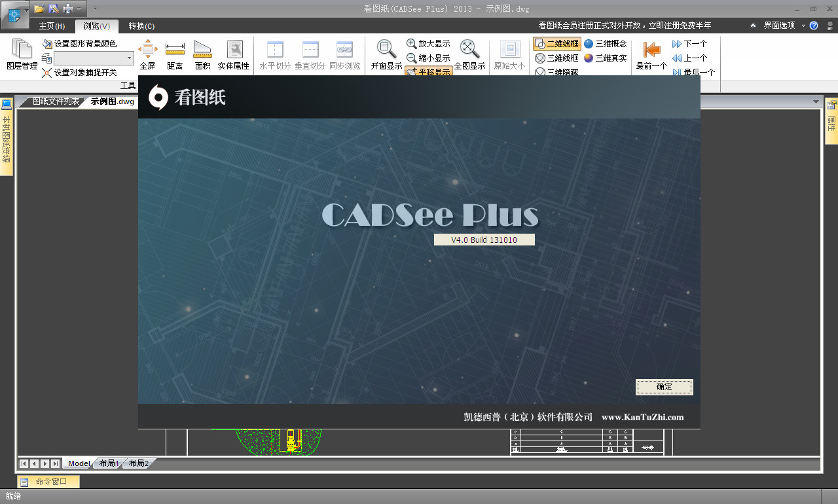The width and height of the screenshot is (838, 504).
Task: Select 二维线框 2D wireframe mode
Action: (557, 44)
